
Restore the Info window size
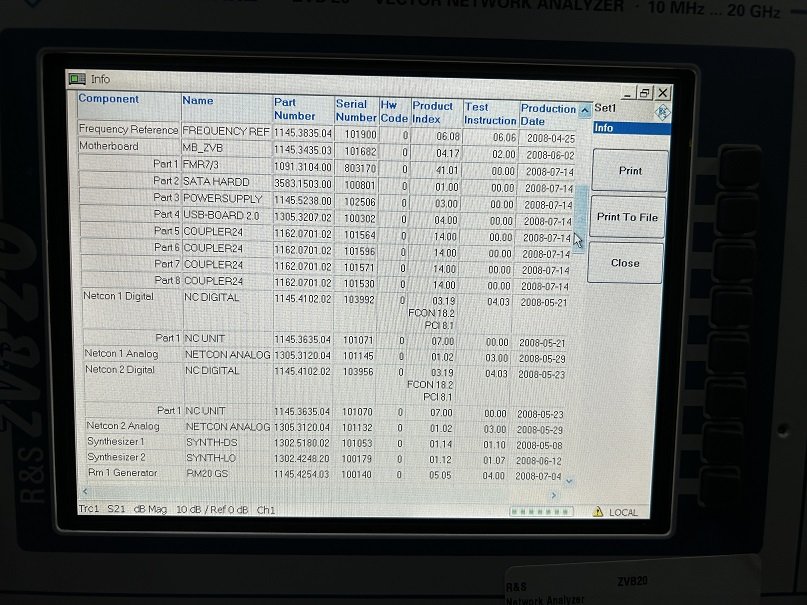pos(644,93)
